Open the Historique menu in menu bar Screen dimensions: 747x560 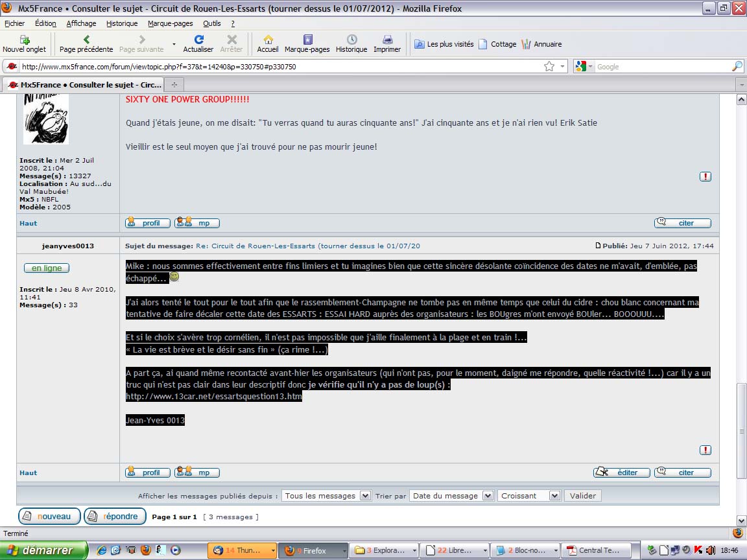[x=122, y=23]
